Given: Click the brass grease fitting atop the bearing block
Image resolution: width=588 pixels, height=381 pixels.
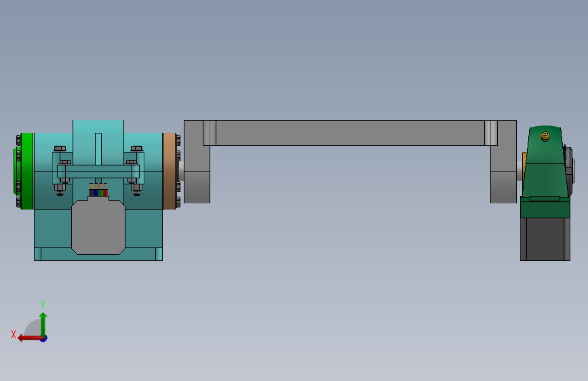Looking at the screenshot, I should (x=545, y=136).
